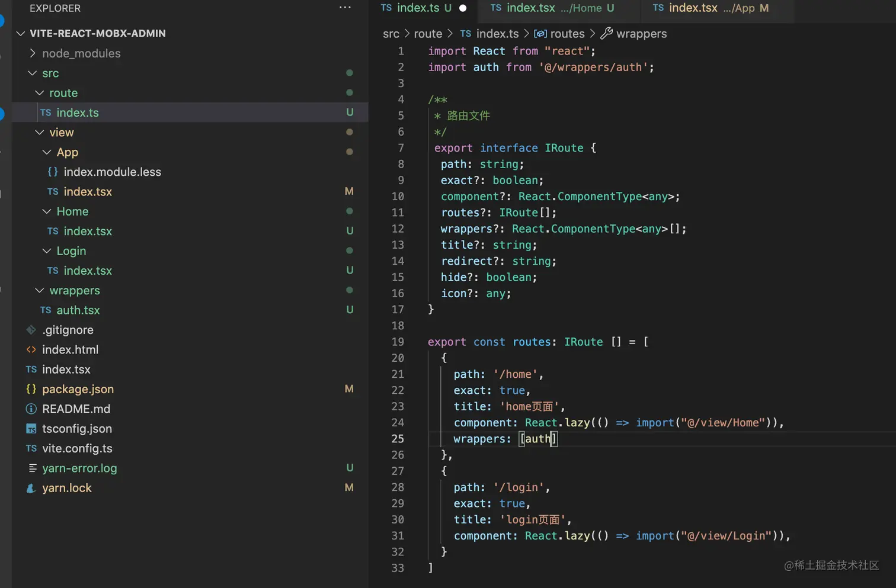This screenshot has height=588, width=896.
Task: Click routes in the export const declaration
Action: click(x=532, y=342)
